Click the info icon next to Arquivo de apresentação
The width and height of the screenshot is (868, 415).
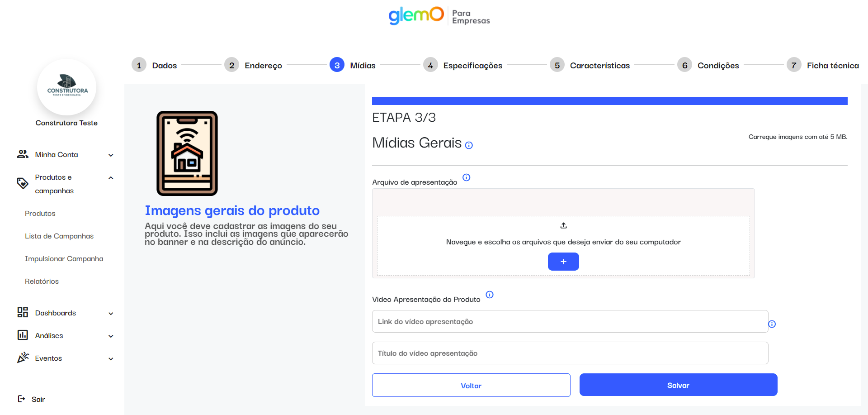pos(467,177)
